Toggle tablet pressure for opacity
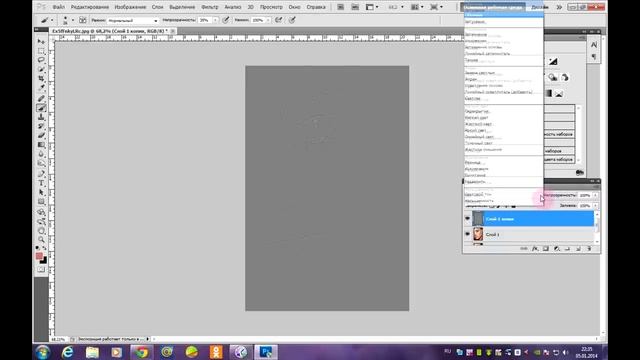This screenshot has height=360, width=640. click(226, 20)
